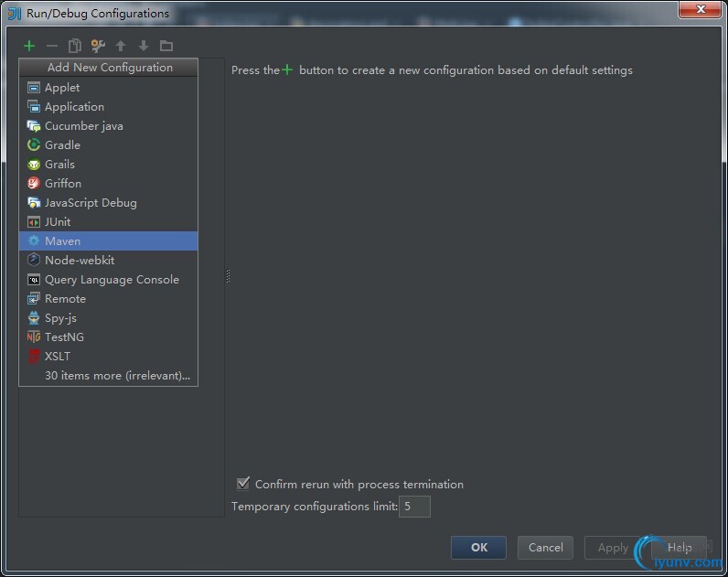Click the Gradle icon
Viewport: 728px width, 577px height.
click(34, 144)
